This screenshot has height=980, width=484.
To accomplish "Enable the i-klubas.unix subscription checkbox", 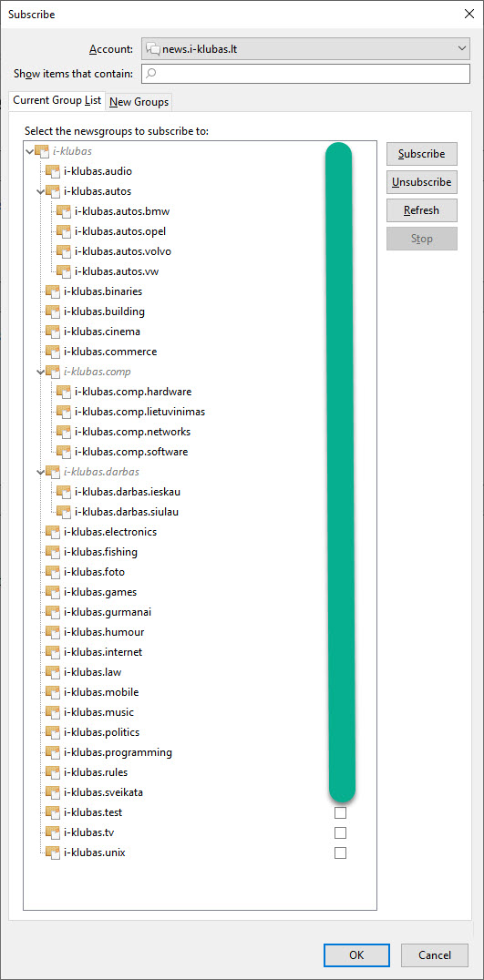I will pyautogui.click(x=340, y=852).
